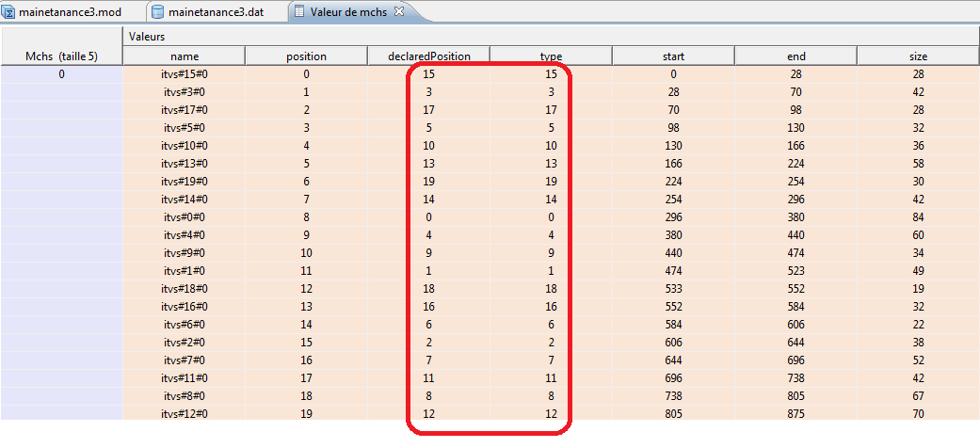Select the itvs#17#0 name cell
980x448 pixels.
(x=184, y=110)
